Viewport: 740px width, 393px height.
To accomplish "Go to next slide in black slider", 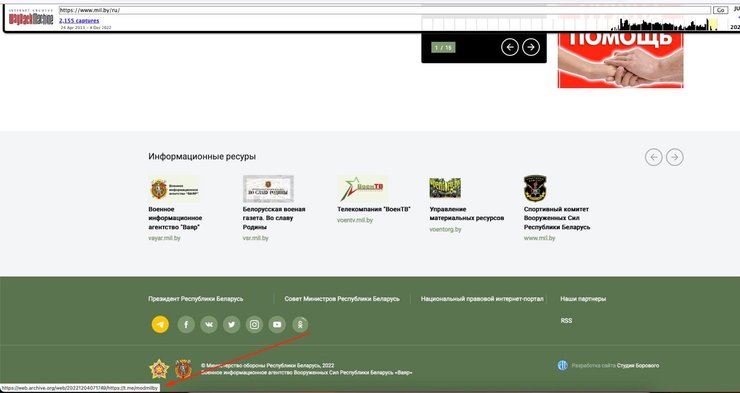I will [531, 47].
